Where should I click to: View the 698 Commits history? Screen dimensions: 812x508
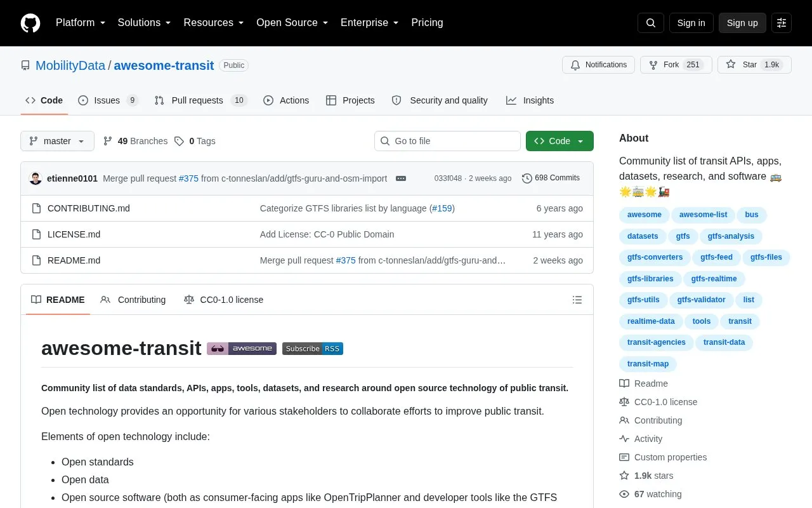point(551,178)
